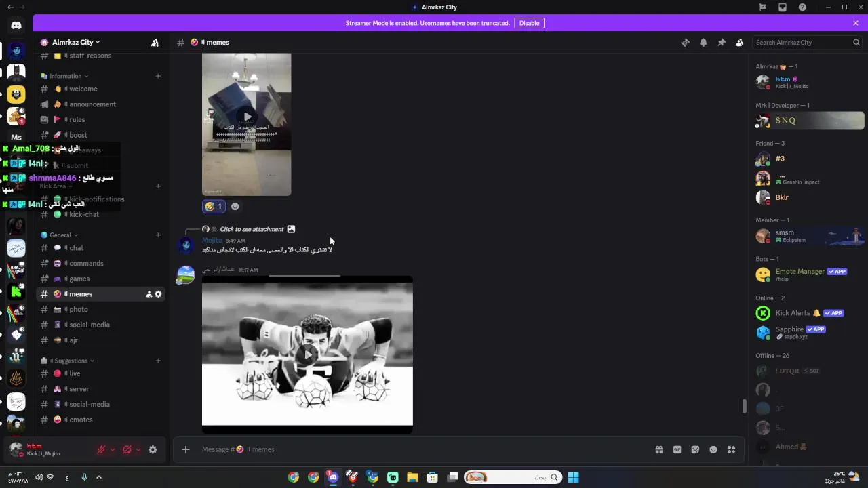868x488 pixels.
Task: Play the goalkeeper video
Action: coord(307,354)
